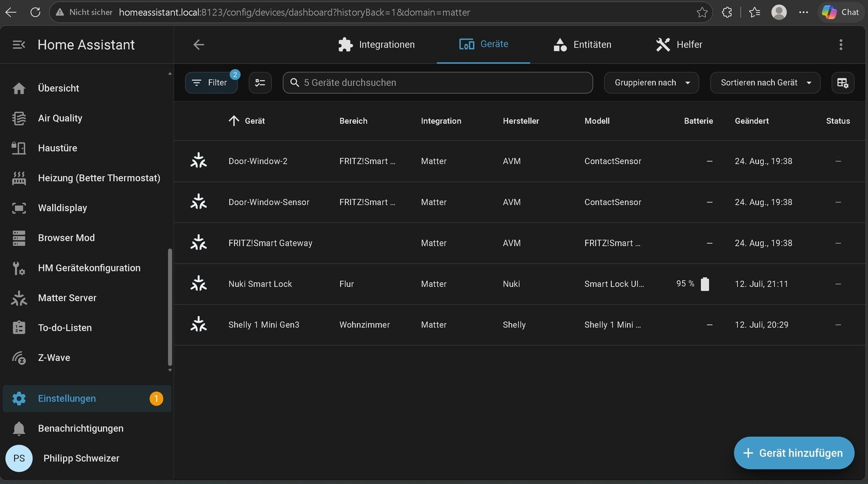Click the Matter icon for FRITZ!Smart Gateway
Viewport: 868px width, 484px height.
pyautogui.click(x=199, y=243)
